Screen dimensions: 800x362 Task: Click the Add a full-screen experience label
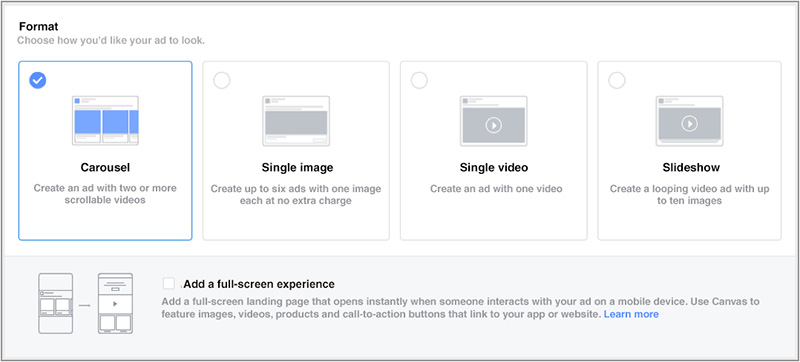coord(259,284)
